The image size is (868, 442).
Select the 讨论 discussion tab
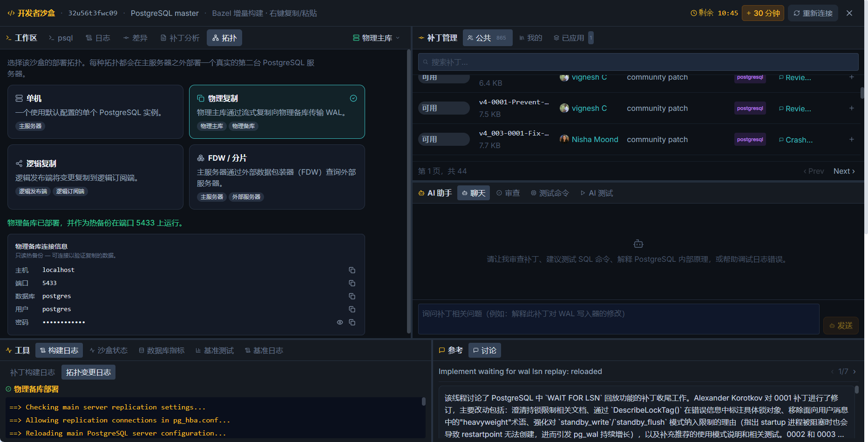[484, 350]
